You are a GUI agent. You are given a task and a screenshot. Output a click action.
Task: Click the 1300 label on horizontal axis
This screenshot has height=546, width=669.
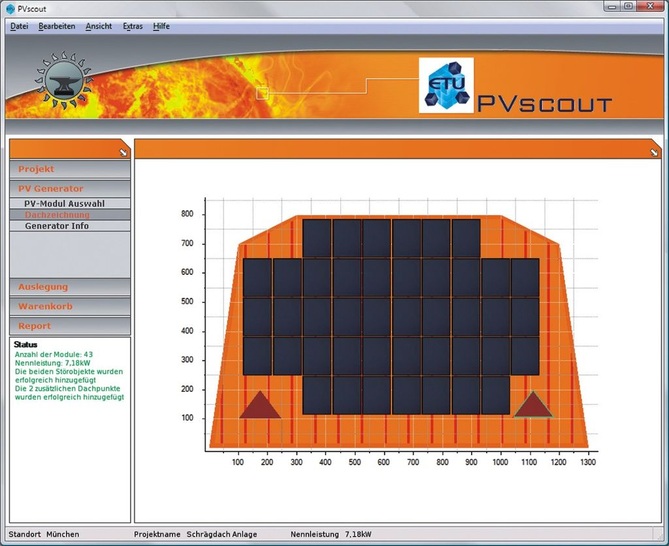(x=588, y=462)
